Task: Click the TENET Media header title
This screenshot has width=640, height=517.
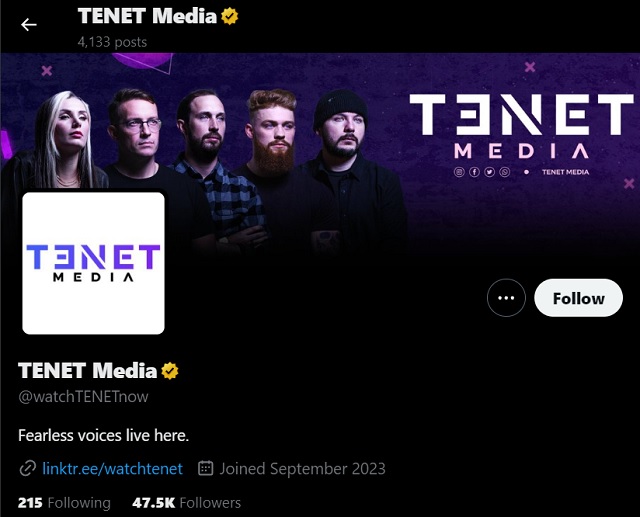Action: (147, 16)
